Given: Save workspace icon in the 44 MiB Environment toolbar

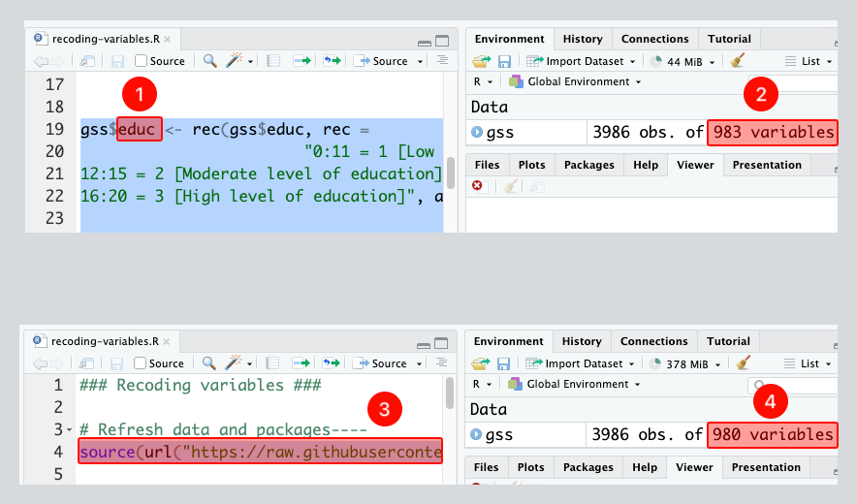Looking at the screenshot, I should coord(504,61).
